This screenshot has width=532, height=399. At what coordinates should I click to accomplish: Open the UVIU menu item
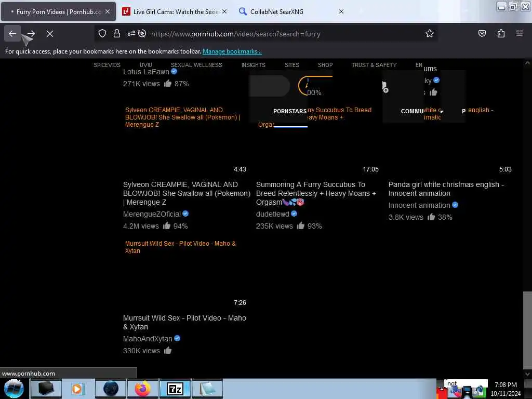146,65
